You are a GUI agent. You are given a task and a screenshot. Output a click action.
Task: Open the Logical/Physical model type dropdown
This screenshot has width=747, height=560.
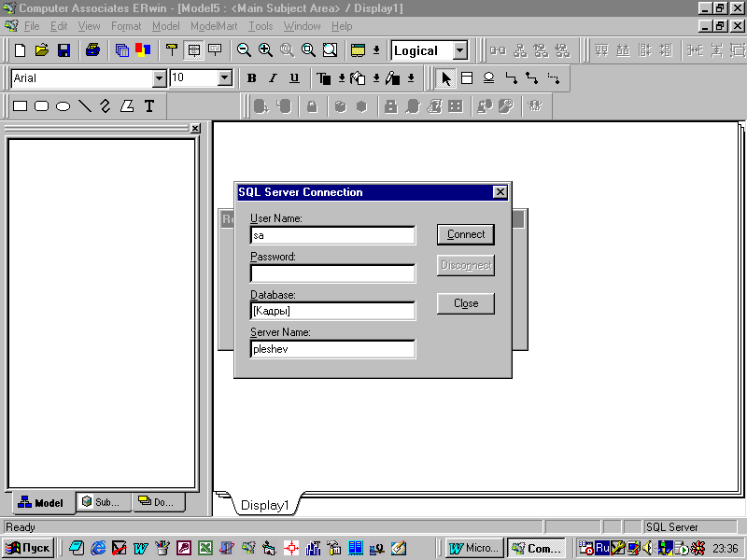coord(460,50)
